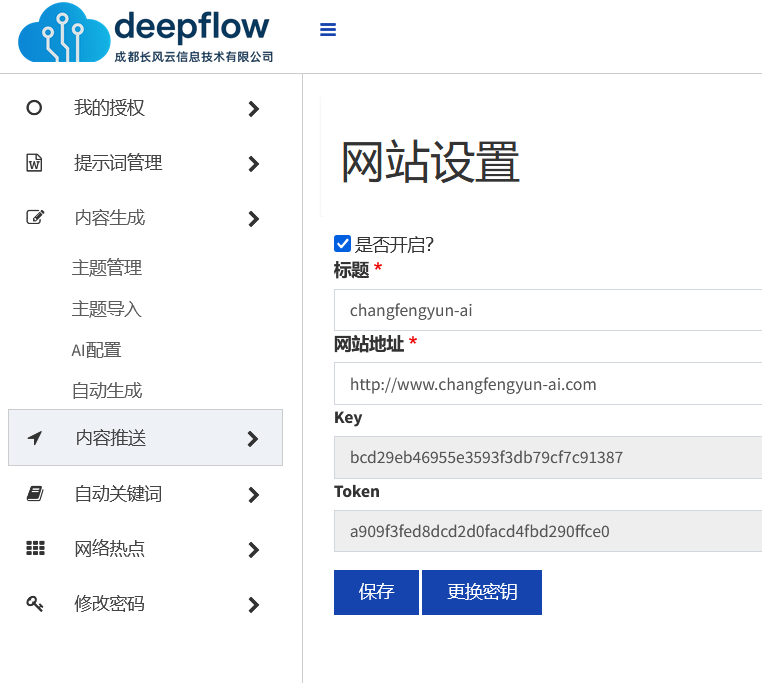Expand the 网络热点 chevron
This screenshot has height=683, width=762.
tap(253, 549)
